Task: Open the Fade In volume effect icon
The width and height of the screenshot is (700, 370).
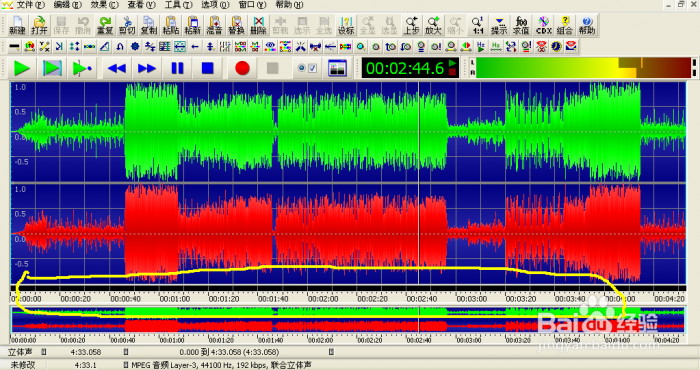Action: coord(391,46)
